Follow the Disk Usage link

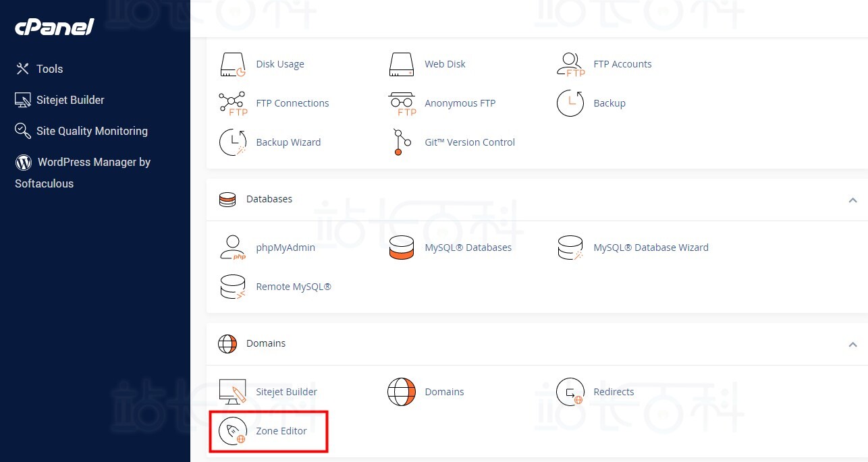(x=280, y=64)
